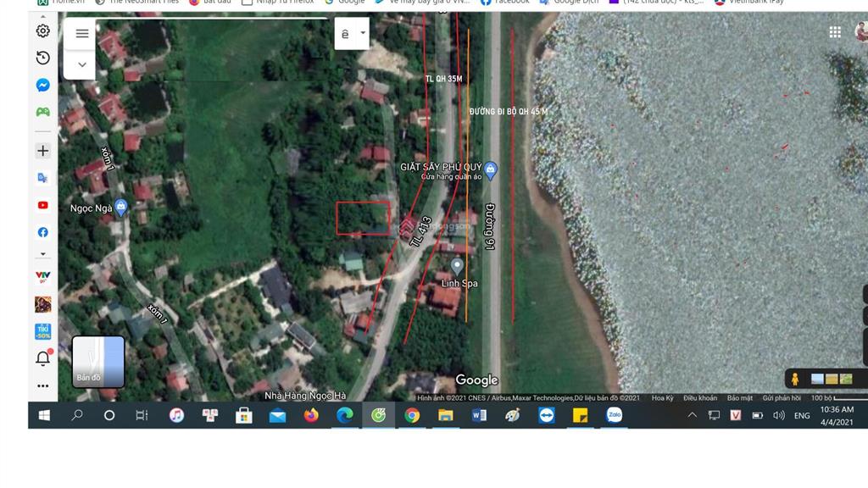The height and width of the screenshot is (488, 868).
Task: Open the browser history sidebar icon
Action: click(43, 58)
